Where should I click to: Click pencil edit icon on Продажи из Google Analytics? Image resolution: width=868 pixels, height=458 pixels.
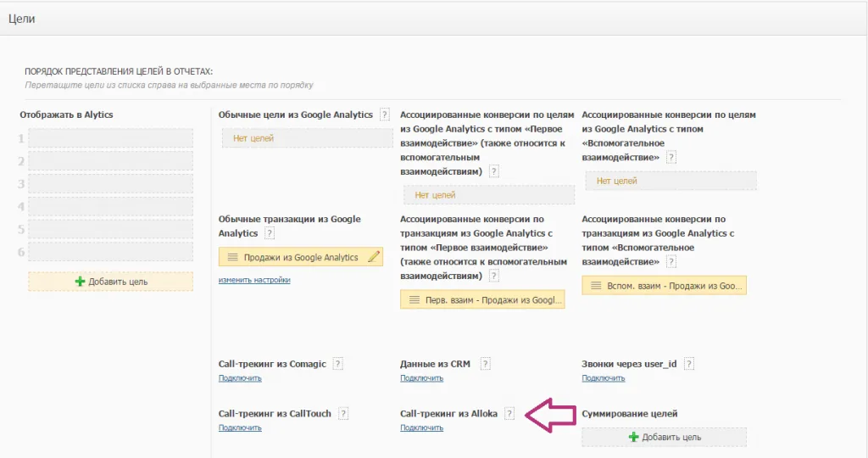(374, 256)
